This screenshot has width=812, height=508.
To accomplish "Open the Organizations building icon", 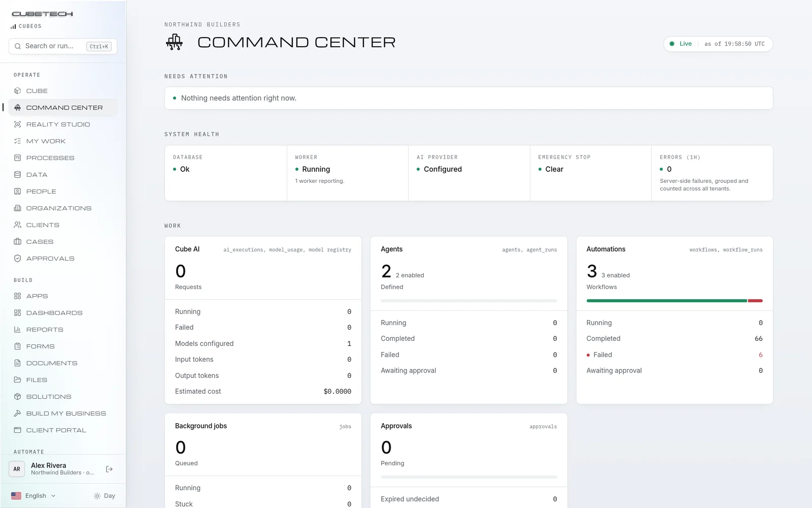I will coord(17,208).
